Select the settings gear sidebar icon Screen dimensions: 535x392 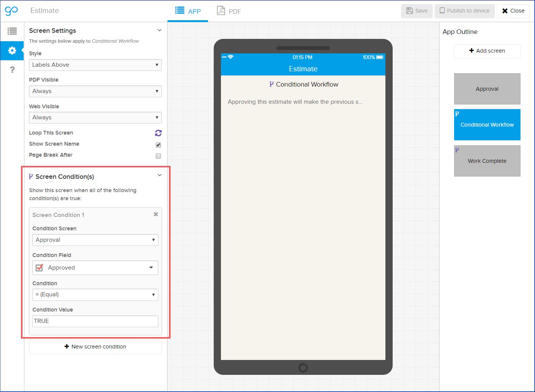click(x=12, y=50)
